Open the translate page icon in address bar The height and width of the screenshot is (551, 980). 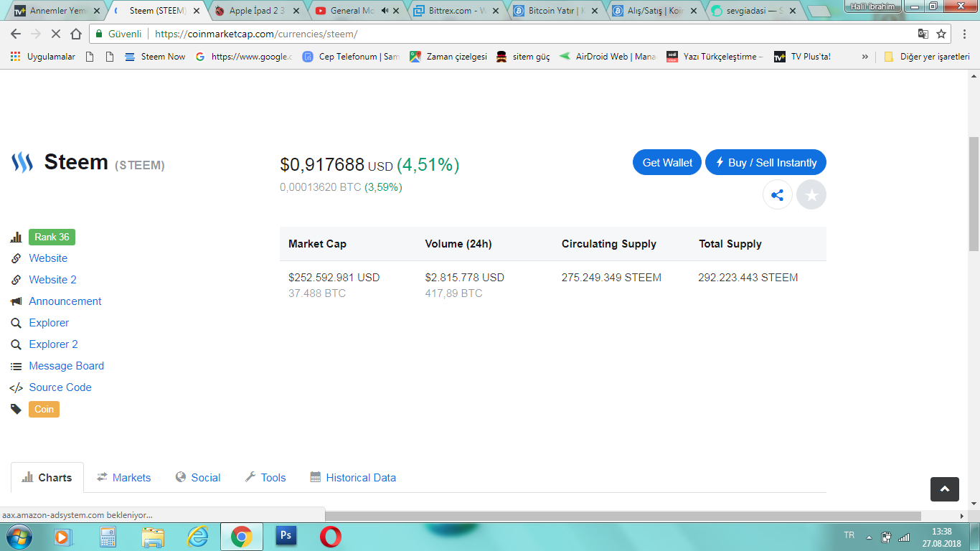pos(923,34)
